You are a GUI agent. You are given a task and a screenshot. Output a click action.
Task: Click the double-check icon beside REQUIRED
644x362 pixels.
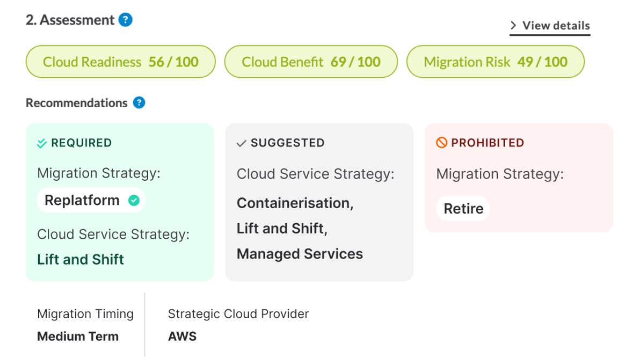pos(42,143)
